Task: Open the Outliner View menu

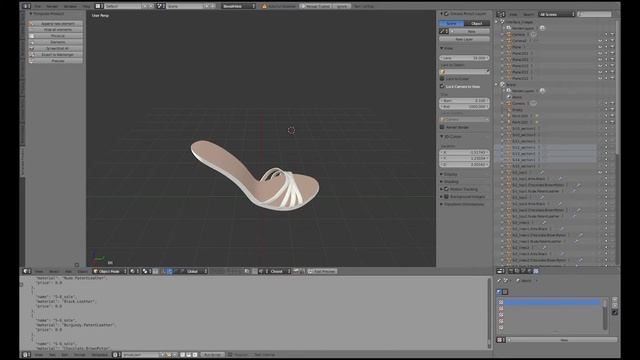Action: click(513, 14)
